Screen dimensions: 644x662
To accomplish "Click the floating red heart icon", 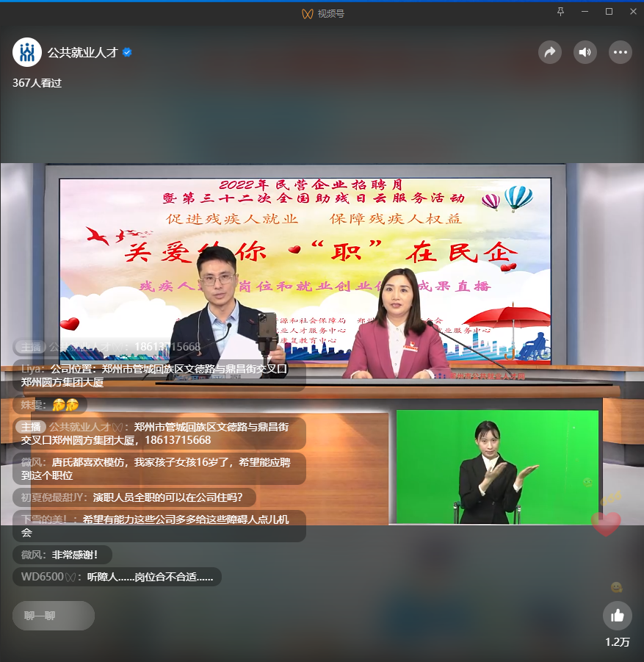I will [x=606, y=523].
